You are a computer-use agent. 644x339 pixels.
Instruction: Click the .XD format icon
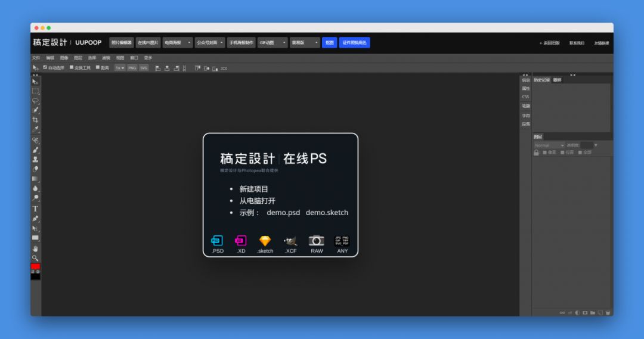point(241,241)
